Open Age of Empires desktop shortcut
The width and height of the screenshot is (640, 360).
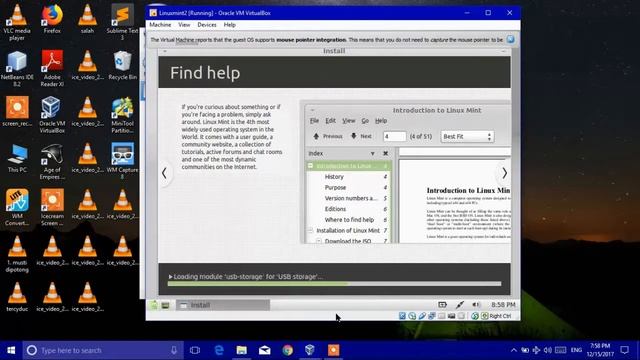[52, 161]
